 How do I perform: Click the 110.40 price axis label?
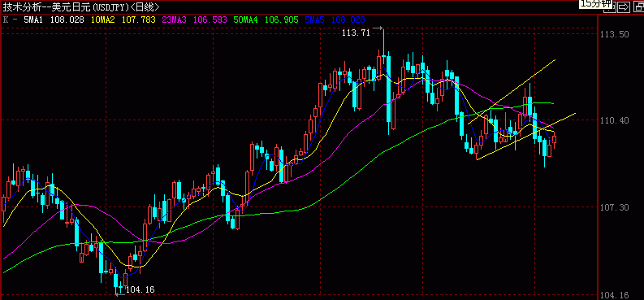click(615, 120)
